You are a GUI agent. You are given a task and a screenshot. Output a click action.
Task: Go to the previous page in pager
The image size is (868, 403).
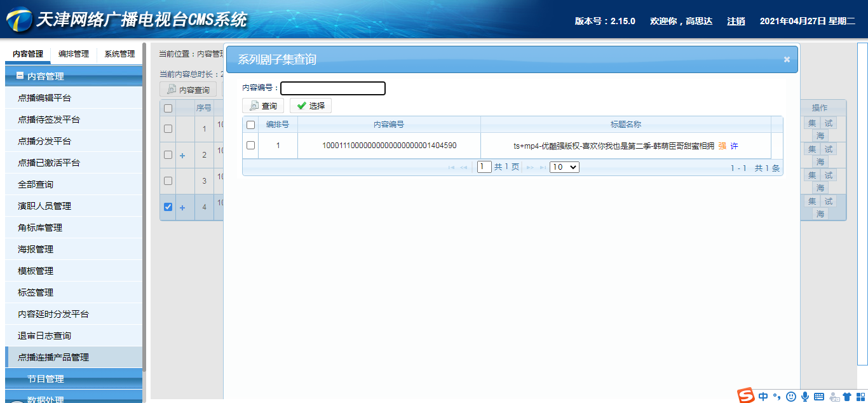click(x=464, y=167)
